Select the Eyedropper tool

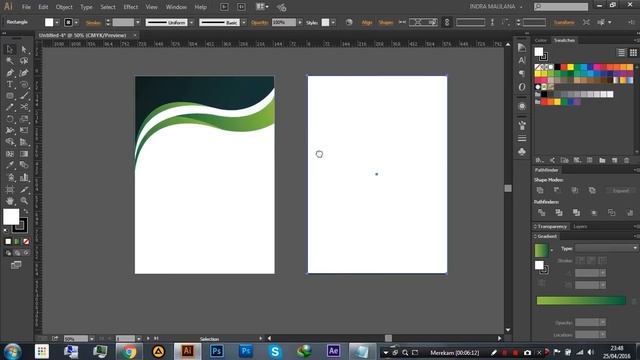(10, 165)
